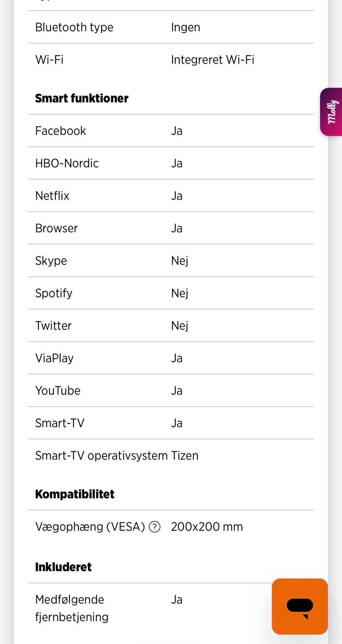Click the Smart funktioner section heading
The height and width of the screenshot is (644, 342).
click(82, 98)
